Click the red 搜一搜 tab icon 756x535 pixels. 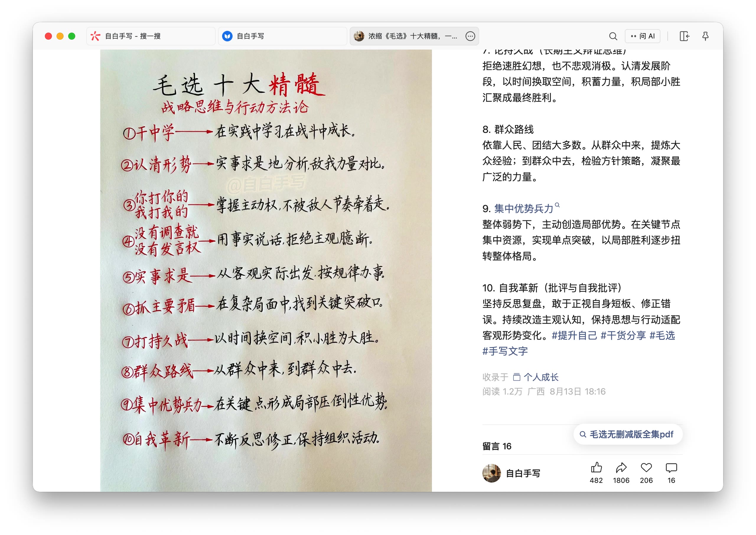click(x=95, y=36)
